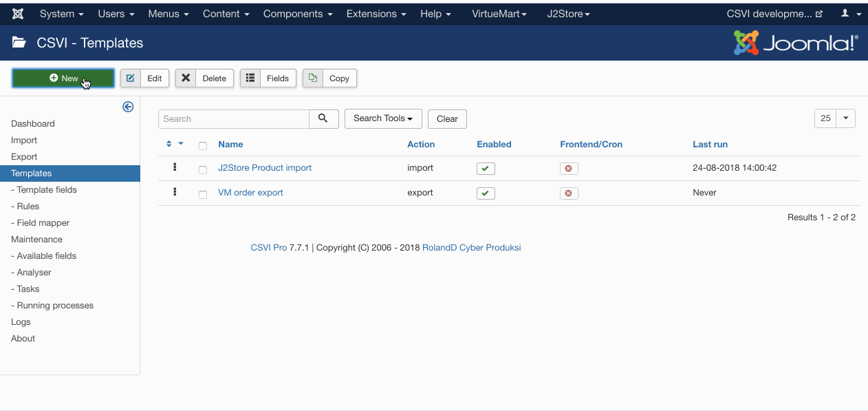868x411 pixels.
Task: Toggle Frontend/Cron for VM order export
Action: click(569, 193)
